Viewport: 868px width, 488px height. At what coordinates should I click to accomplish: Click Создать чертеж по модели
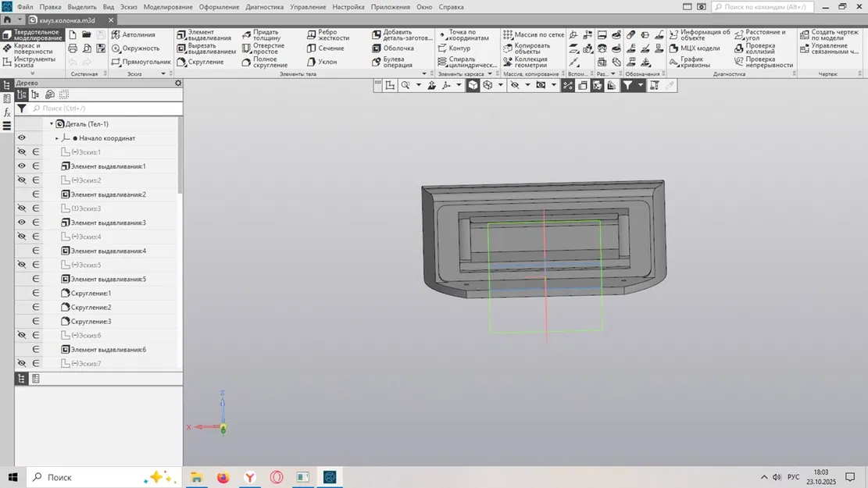click(829, 35)
